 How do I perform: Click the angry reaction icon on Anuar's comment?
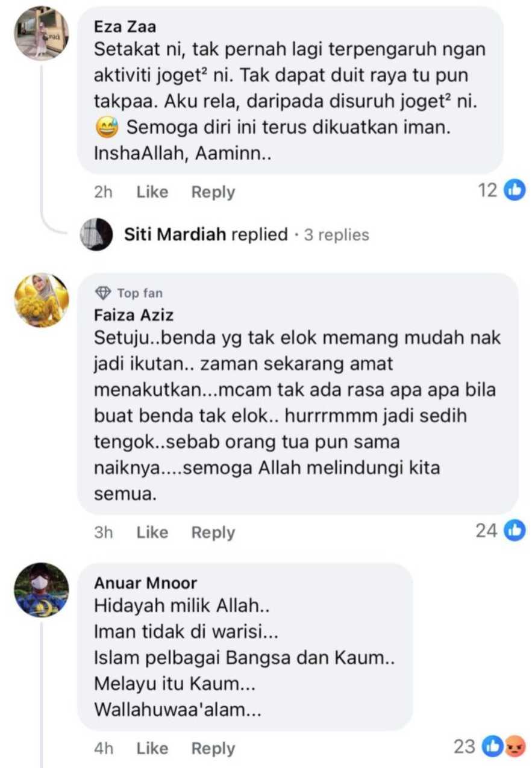pos(514,747)
